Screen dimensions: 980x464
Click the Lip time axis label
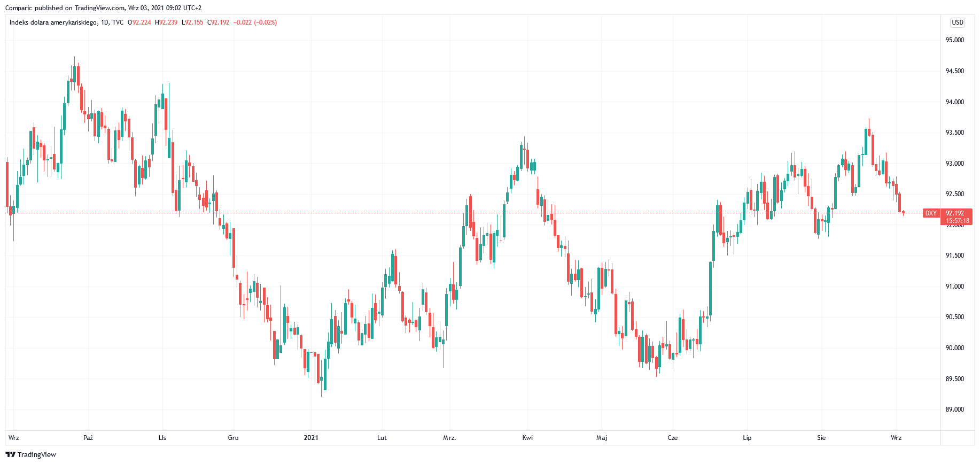coord(747,438)
